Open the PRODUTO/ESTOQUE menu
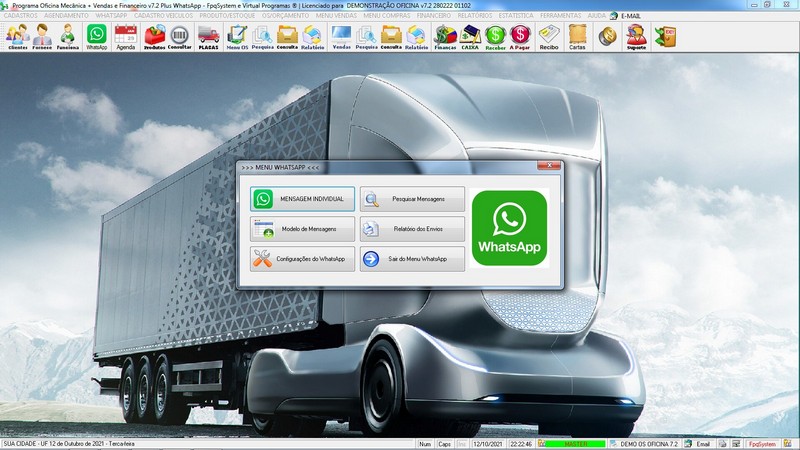800x450 pixels. tap(227, 16)
